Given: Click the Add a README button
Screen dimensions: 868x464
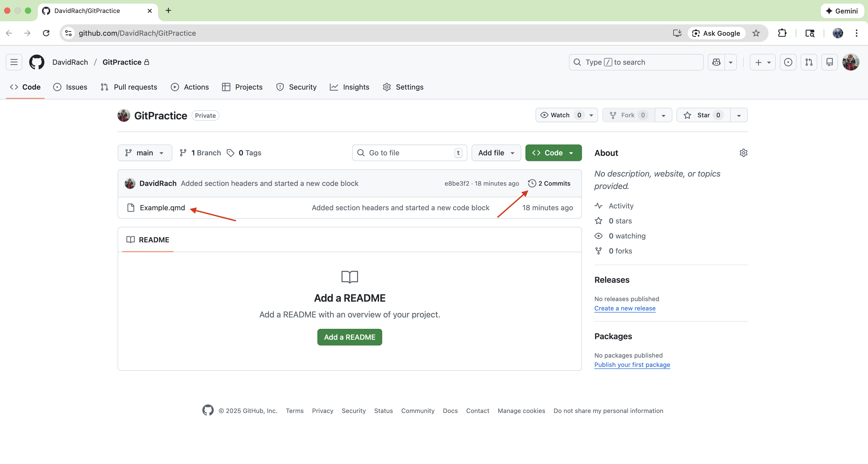Looking at the screenshot, I should pyautogui.click(x=350, y=337).
